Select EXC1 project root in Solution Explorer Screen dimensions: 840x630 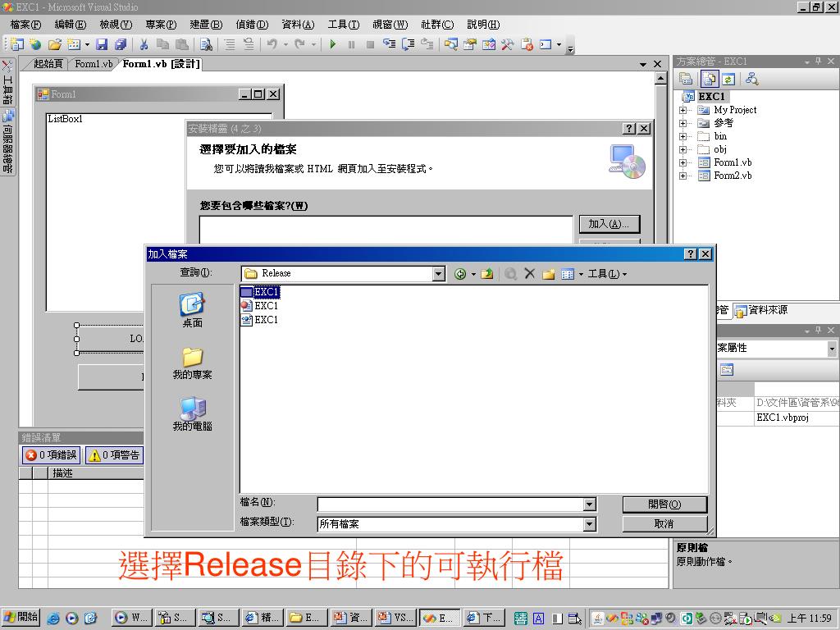[711, 97]
